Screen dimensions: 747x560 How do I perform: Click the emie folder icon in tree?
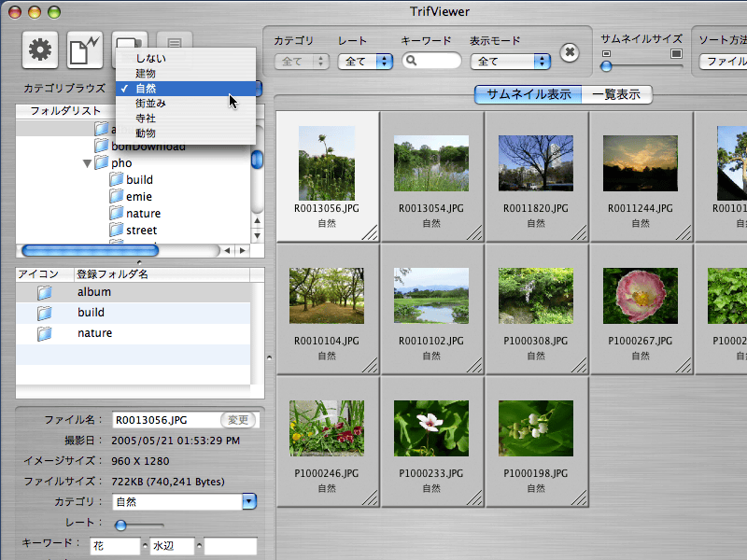pos(116,196)
